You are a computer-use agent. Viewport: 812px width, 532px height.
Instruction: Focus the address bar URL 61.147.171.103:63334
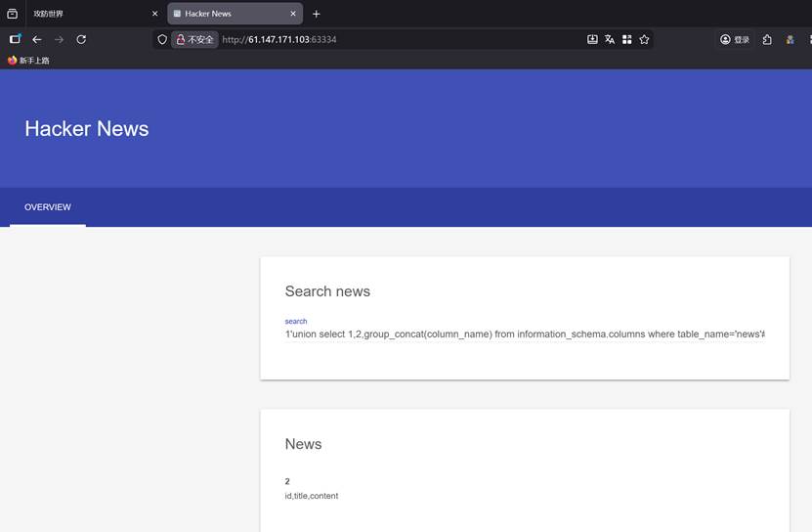[279, 39]
